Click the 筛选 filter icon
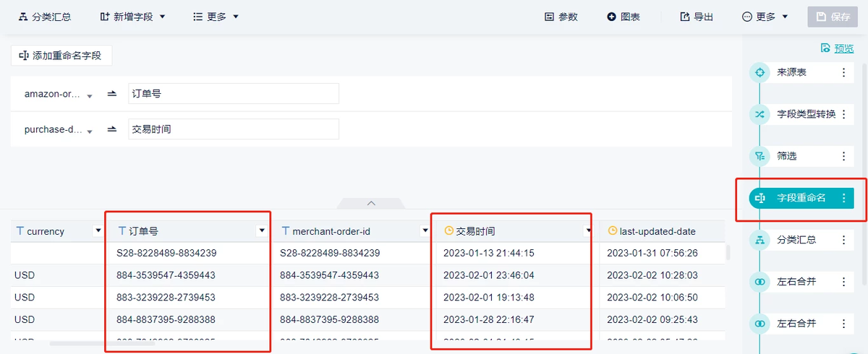This screenshot has width=868, height=354. 759,156
